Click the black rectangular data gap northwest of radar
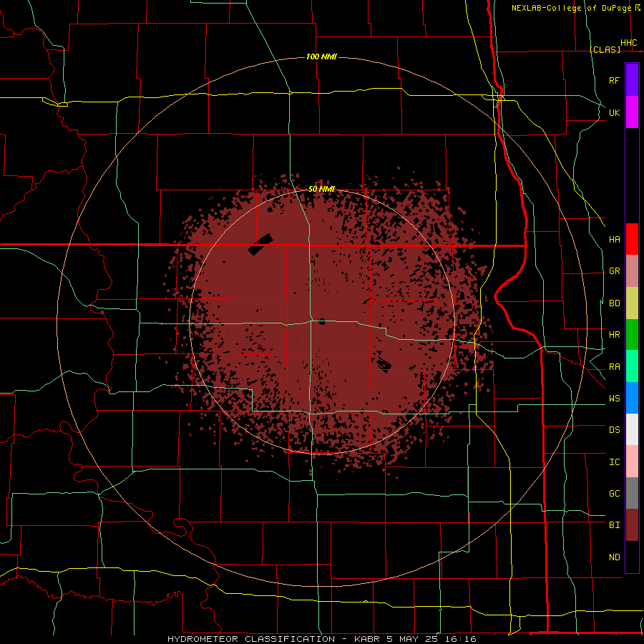644x644 pixels. click(x=260, y=245)
